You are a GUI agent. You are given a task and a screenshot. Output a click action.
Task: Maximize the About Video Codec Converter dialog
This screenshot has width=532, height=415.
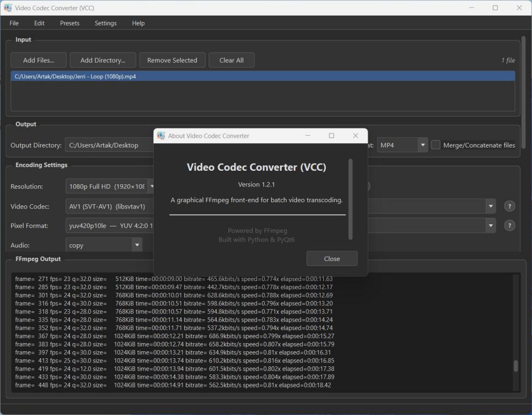331,136
